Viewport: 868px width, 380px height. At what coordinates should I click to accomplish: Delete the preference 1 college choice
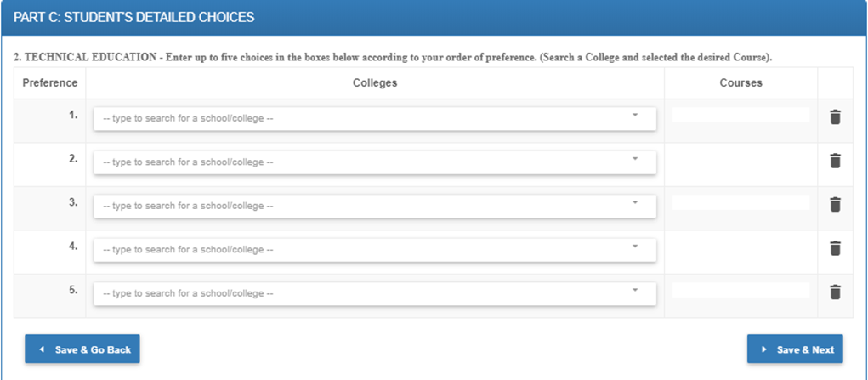click(835, 117)
